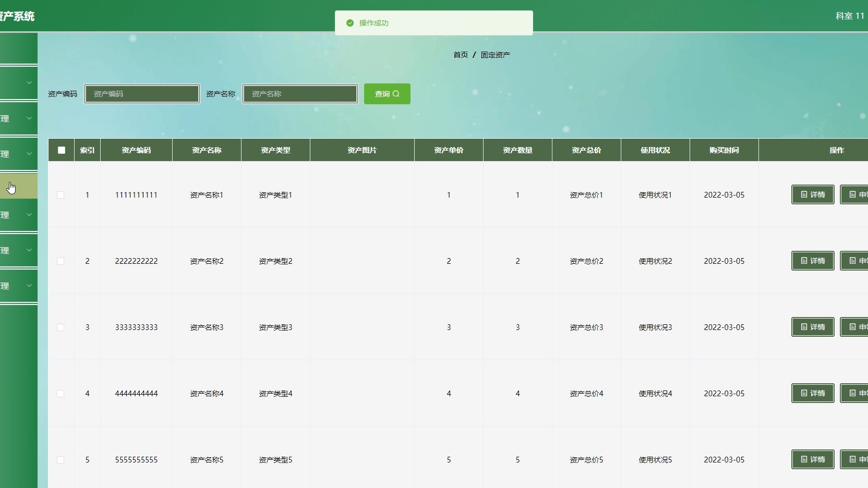Image resolution: width=868 pixels, height=488 pixels.
Task: Click the 资产单价 value 3 in row 3333333333
Action: pyautogui.click(x=449, y=327)
